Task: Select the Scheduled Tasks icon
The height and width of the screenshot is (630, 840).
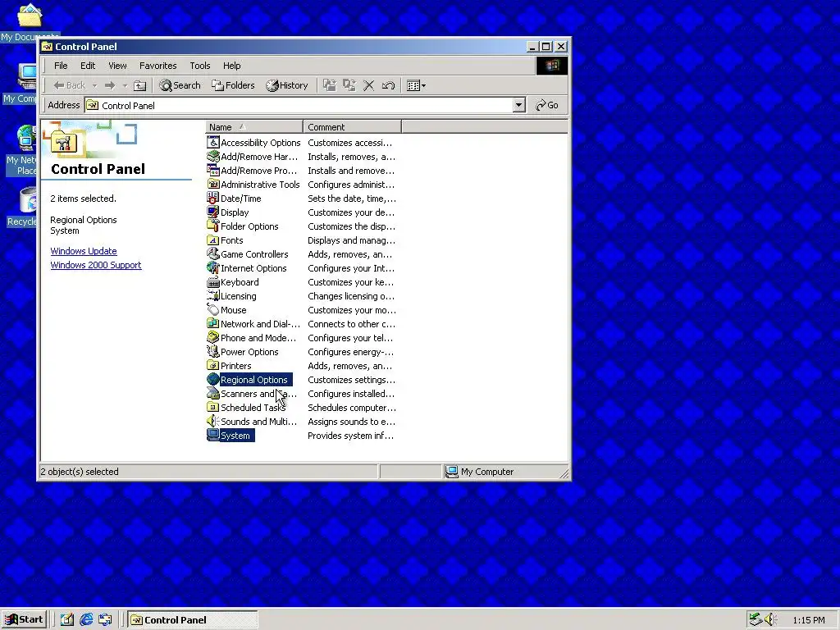Action: tap(212, 407)
